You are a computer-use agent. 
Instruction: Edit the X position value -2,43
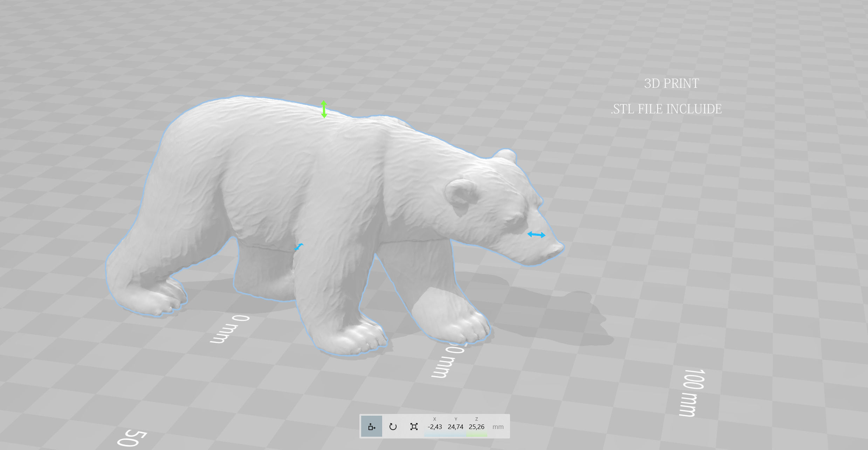click(434, 427)
